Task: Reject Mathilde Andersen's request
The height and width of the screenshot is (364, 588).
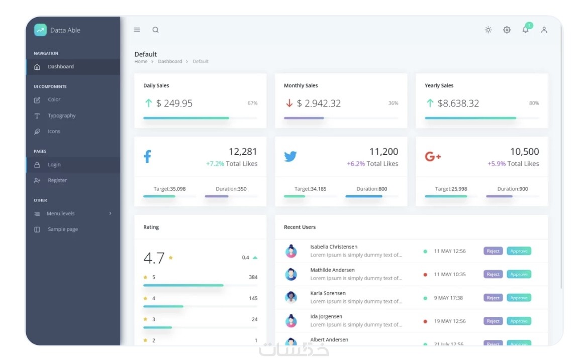Action: coord(493,275)
